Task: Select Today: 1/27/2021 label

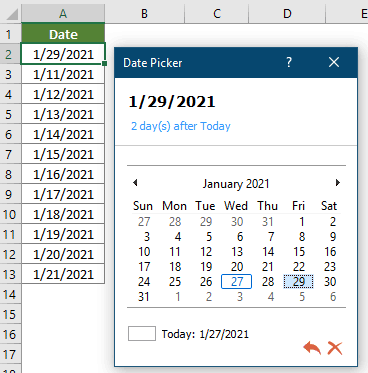Action: [x=205, y=334]
